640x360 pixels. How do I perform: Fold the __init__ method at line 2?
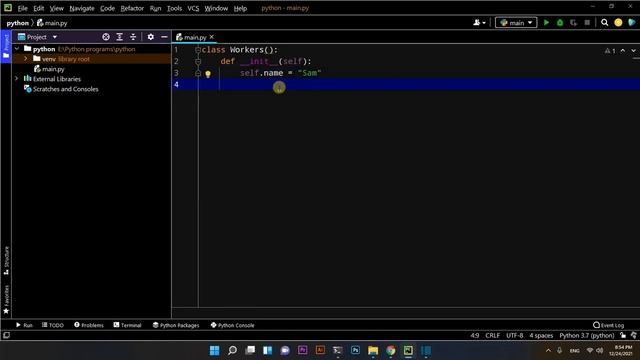198,62
